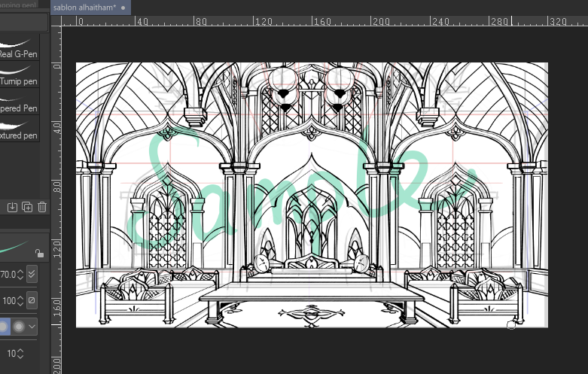
Task: Adjust the brush size 70.0 stepper
Action: (20, 275)
